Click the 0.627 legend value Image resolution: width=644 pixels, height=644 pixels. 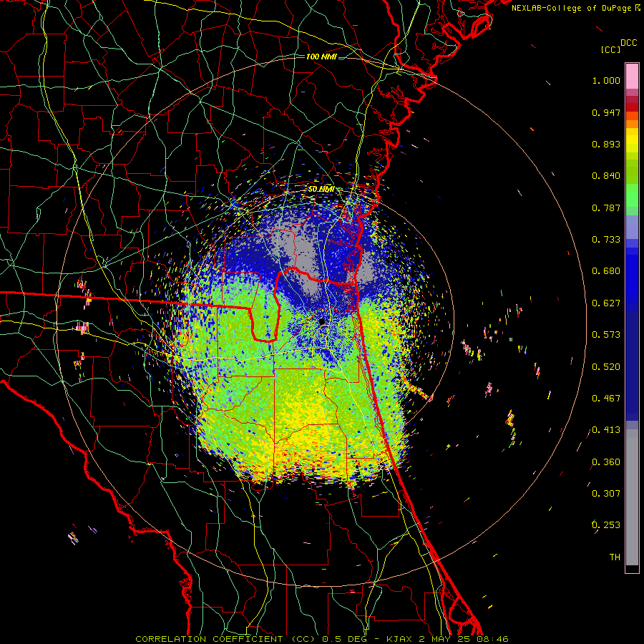606,303
